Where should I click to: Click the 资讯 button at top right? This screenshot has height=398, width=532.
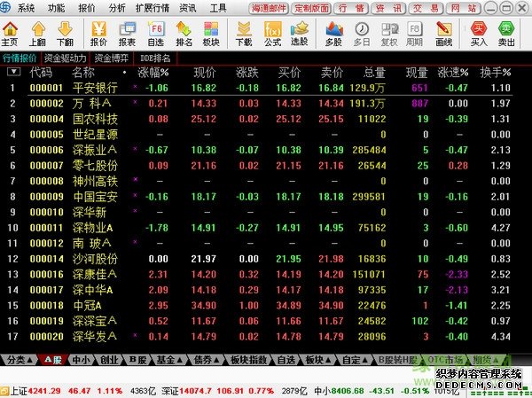(x=388, y=8)
